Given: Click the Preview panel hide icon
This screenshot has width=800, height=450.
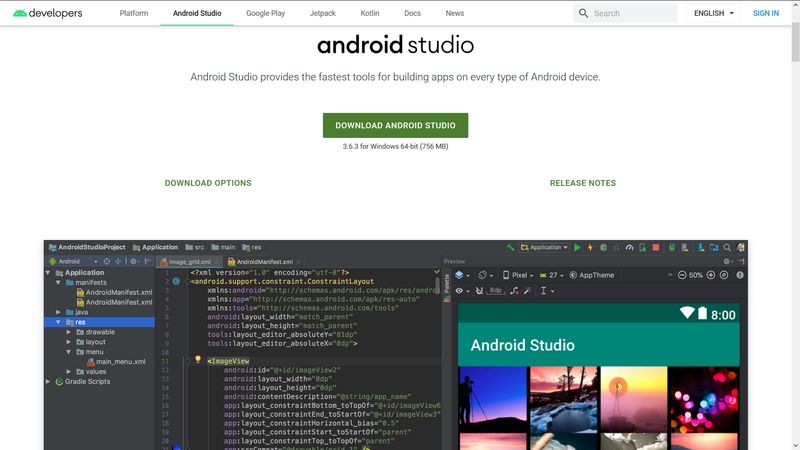Looking at the screenshot, I should tap(741, 261).
